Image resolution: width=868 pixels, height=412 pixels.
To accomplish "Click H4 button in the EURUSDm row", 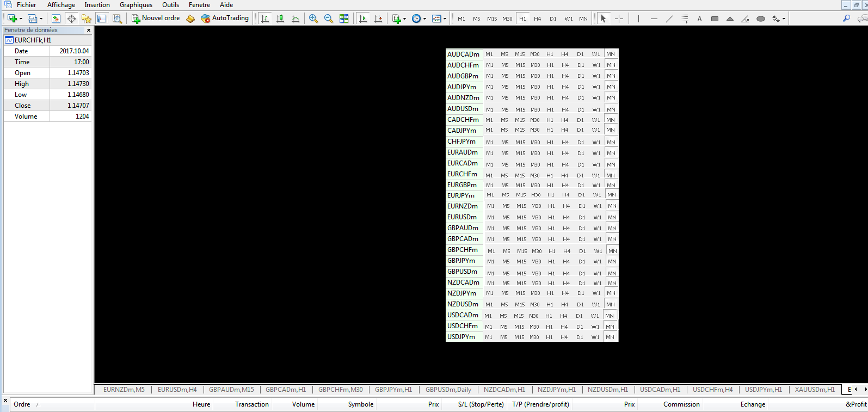I will [x=567, y=217].
